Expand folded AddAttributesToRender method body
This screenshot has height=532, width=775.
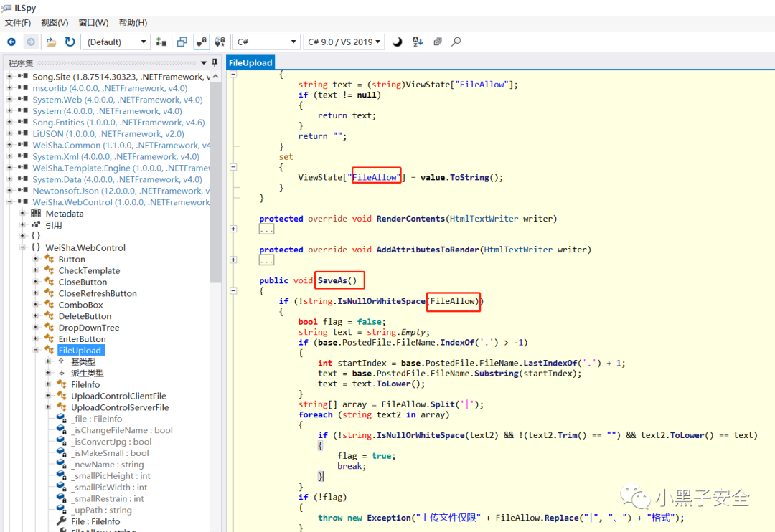[233, 260]
